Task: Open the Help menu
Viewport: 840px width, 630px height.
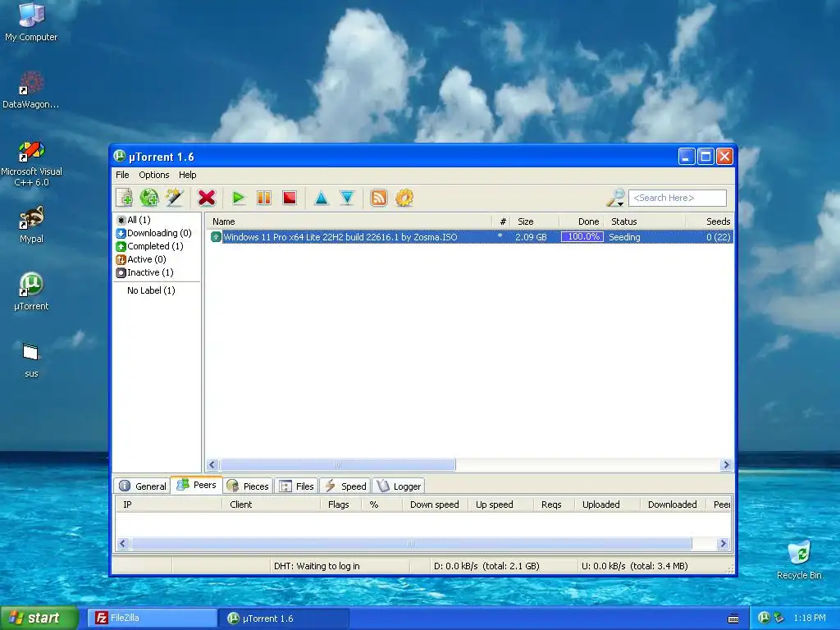Action: click(x=188, y=175)
